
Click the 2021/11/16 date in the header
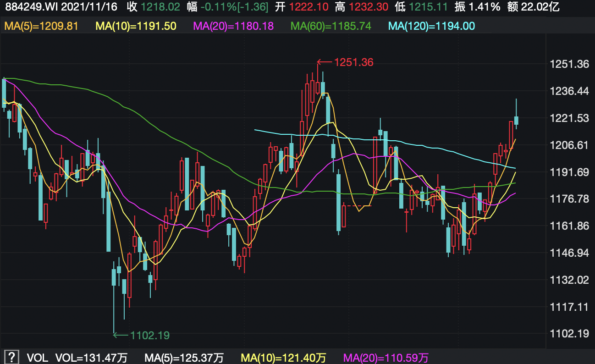pyautogui.click(x=87, y=7)
